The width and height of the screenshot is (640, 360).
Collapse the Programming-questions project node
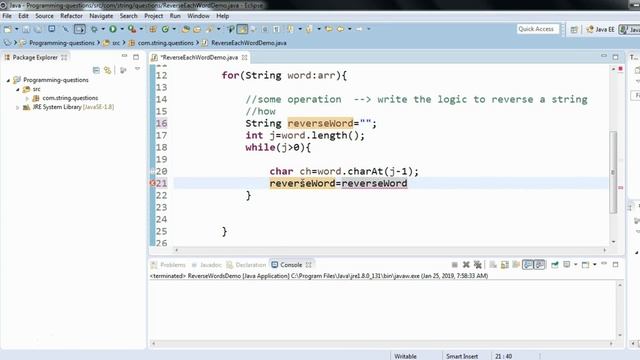pyautogui.click(x=8, y=80)
